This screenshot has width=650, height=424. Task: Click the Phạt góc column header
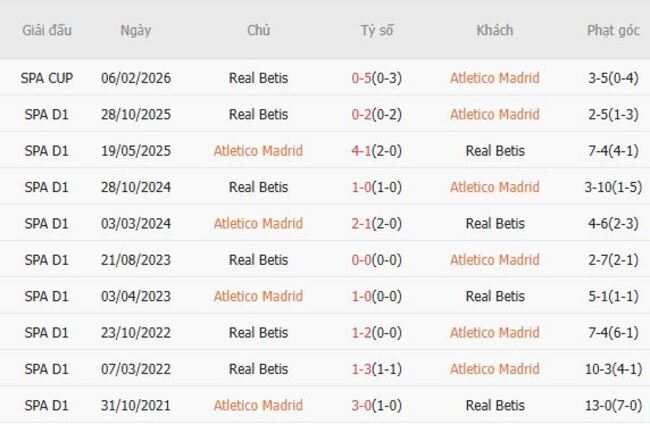pos(613,30)
